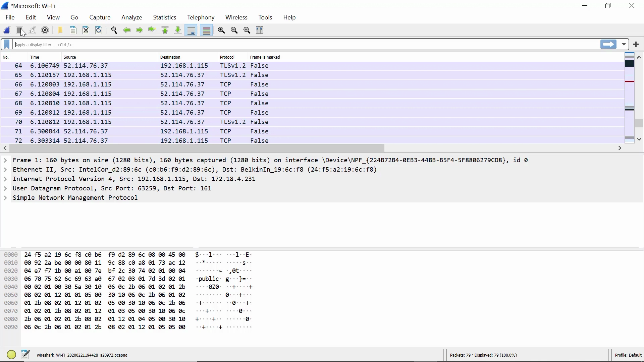This screenshot has height=362, width=644.
Task: Start capturing packets with shark fin icon
Action: click(x=7, y=30)
